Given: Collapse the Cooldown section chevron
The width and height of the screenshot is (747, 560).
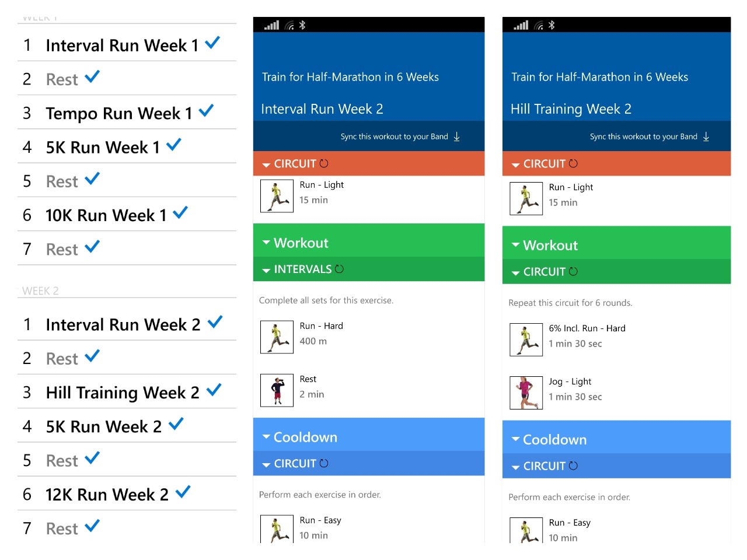Looking at the screenshot, I should click(x=266, y=436).
